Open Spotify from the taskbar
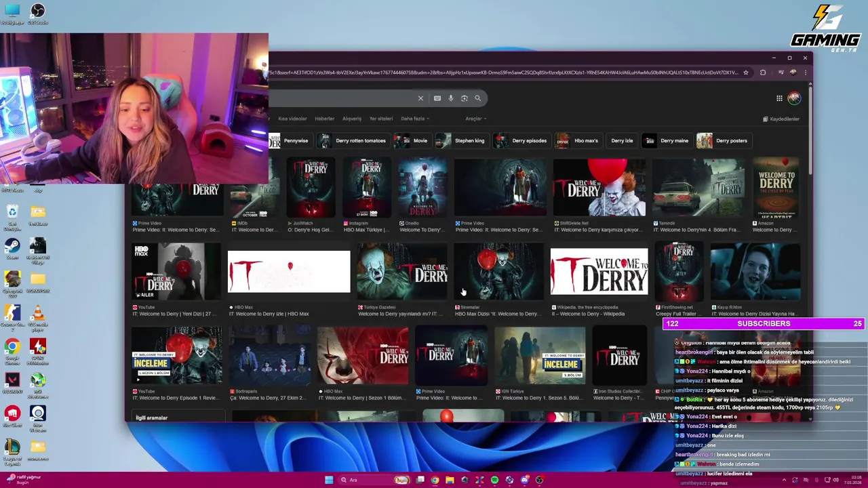 (494, 480)
